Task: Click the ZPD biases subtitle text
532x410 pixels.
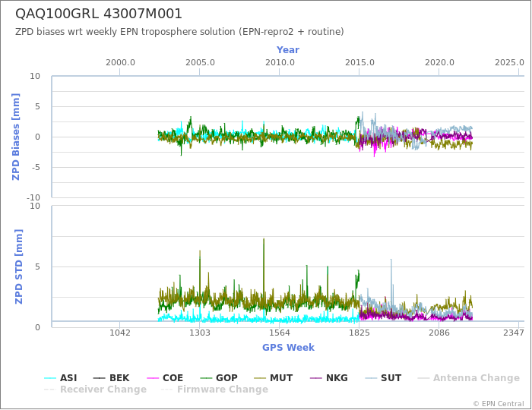Action: tap(179, 32)
